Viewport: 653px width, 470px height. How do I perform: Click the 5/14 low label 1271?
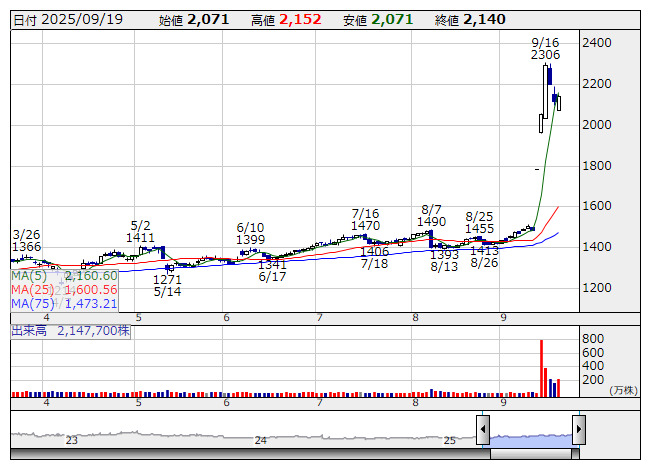[x=167, y=280]
